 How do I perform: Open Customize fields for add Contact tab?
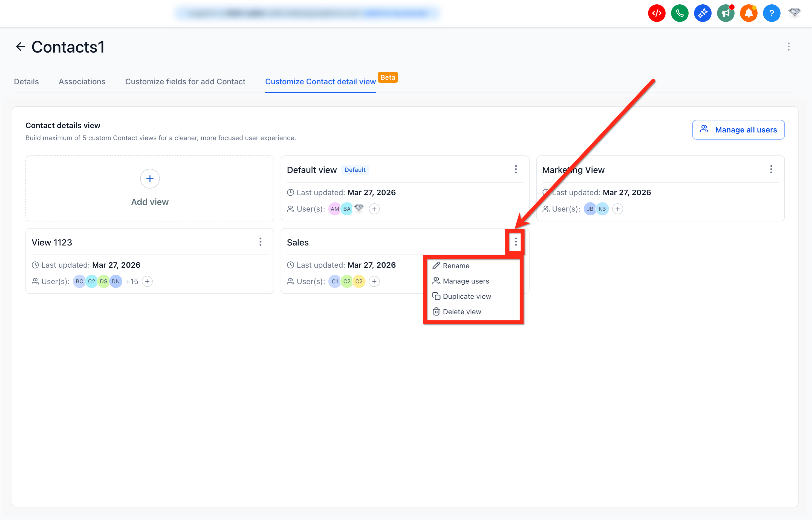point(185,82)
